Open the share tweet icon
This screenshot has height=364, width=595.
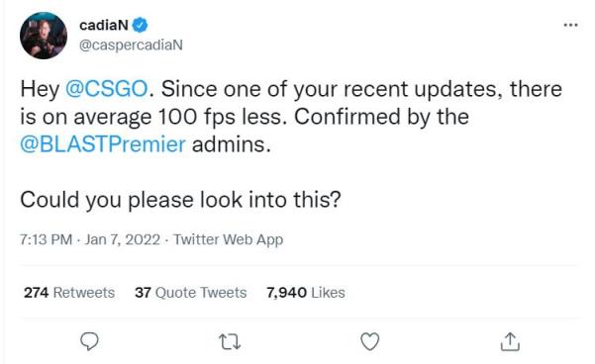[x=510, y=341]
